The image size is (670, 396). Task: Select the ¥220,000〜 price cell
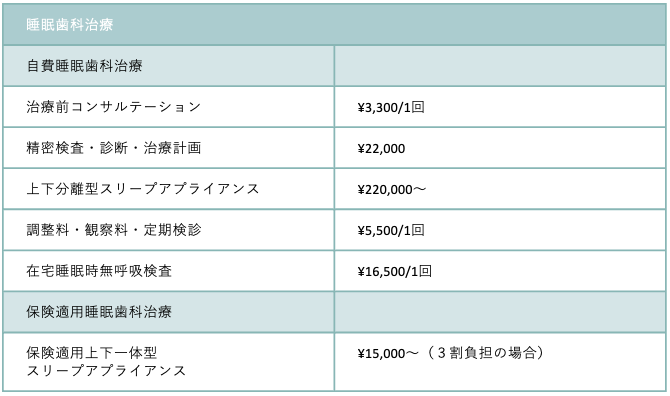[x=500, y=189]
